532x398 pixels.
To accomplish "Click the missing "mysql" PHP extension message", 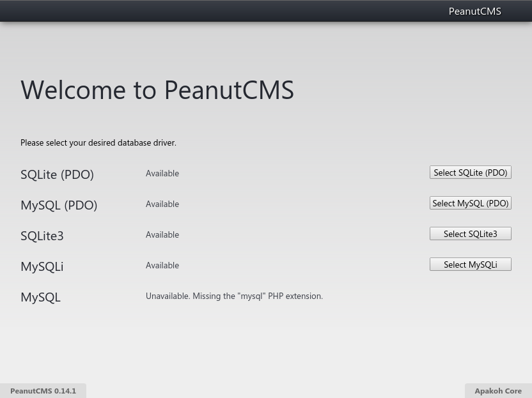I will pos(234,296).
